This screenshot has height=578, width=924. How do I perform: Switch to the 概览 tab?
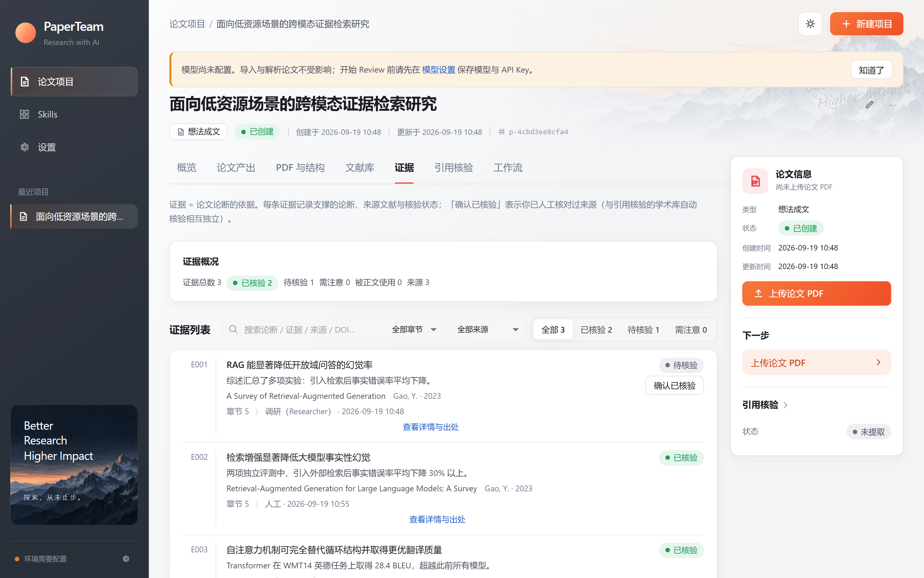186,167
